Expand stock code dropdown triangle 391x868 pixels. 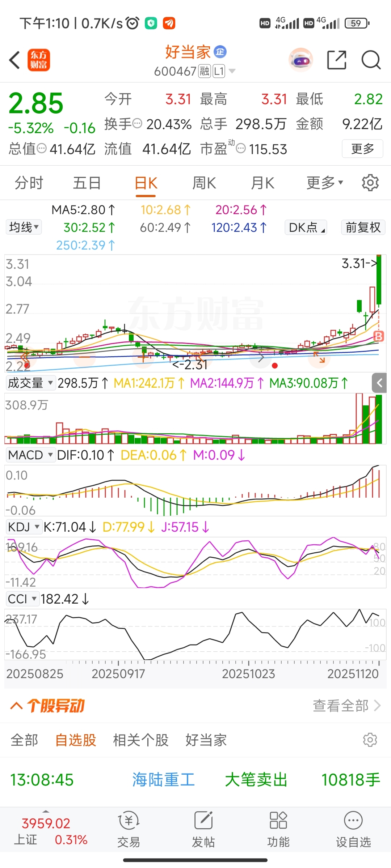[x=232, y=71]
